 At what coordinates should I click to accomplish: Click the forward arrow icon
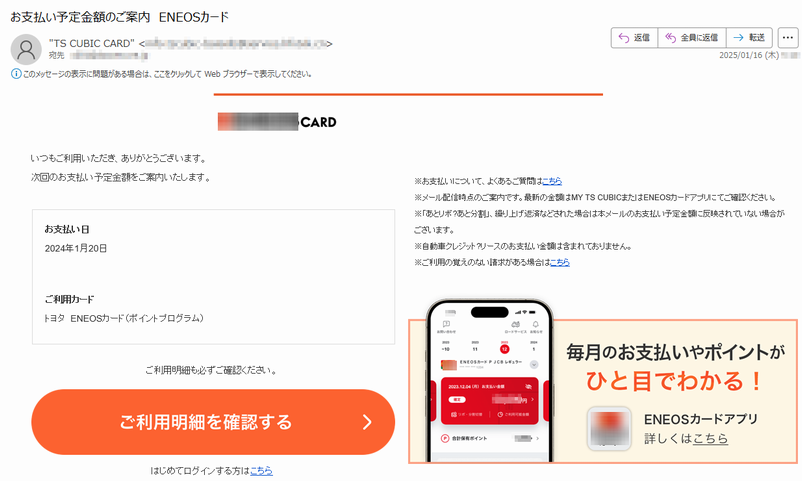point(738,37)
